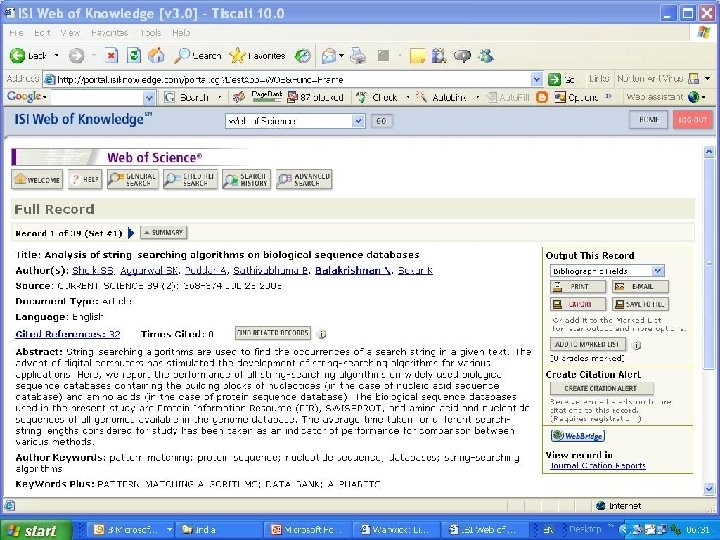Open SEARCH HISTORY

click(x=247, y=180)
